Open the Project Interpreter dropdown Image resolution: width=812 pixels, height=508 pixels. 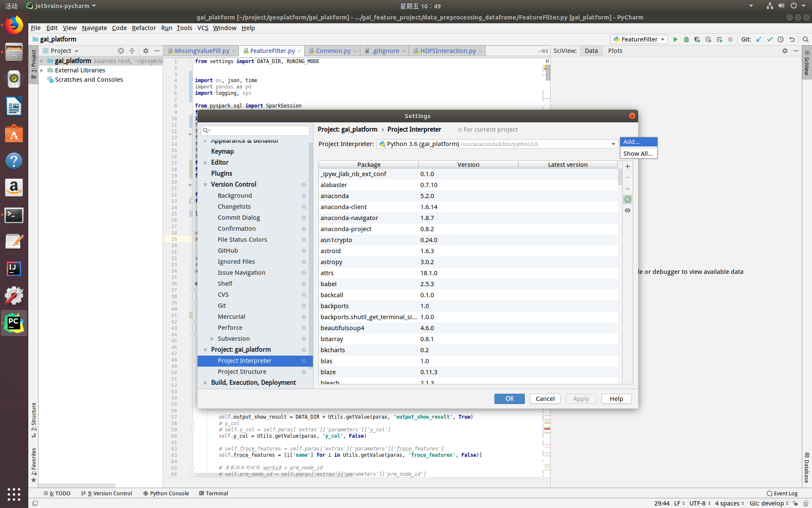(613, 144)
